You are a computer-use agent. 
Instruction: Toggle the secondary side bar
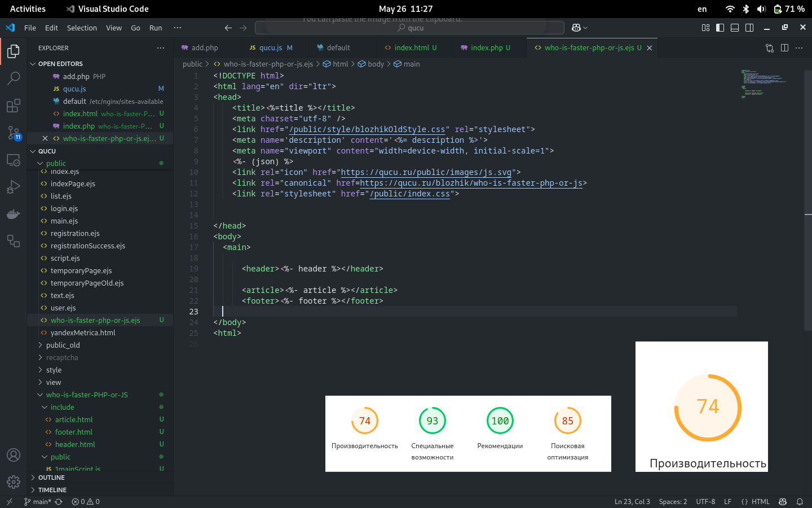point(749,28)
